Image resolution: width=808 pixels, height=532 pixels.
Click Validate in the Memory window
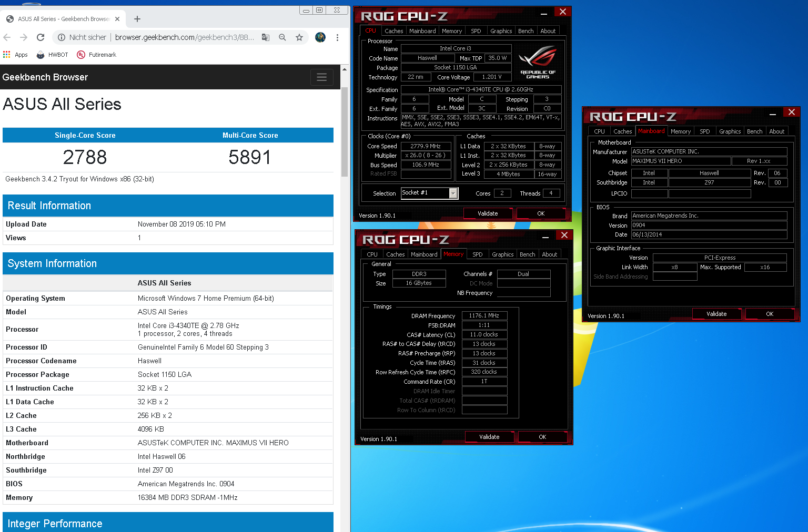pyautogui.click(x=489, y=437)
